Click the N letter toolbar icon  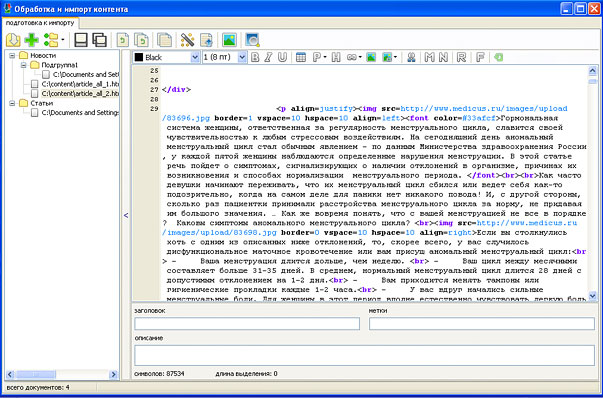(443, 57)
